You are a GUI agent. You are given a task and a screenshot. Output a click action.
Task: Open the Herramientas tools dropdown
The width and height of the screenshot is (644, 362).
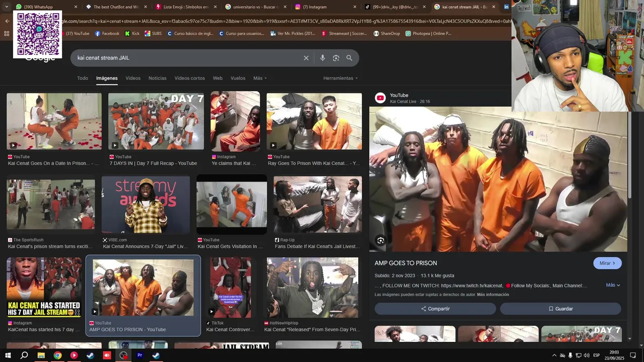pyautogui.click(x=341, y=78)
